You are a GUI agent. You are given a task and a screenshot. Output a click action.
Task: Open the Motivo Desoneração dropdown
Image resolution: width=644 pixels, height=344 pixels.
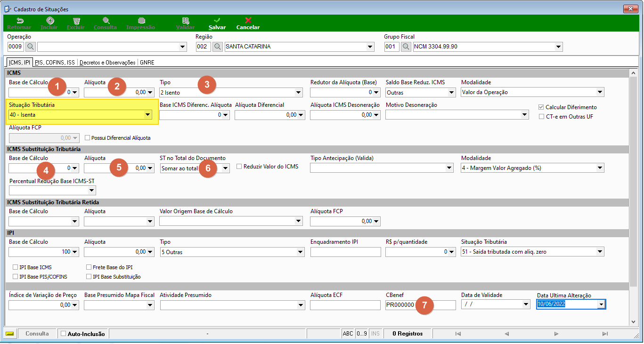pyautogui.click(x=525, y=114)
